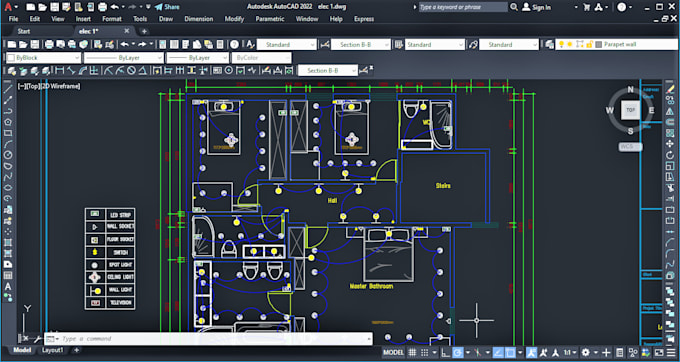Screen dimensions: 680x362
Task: Click the Diameter dimension icon
Action: pyautogui.click(x=131, y=71)
